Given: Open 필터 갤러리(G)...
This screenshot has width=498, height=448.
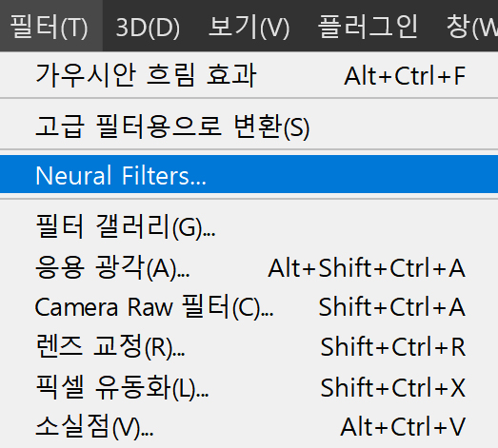Looking at the screenshot, I should [249, 226].
